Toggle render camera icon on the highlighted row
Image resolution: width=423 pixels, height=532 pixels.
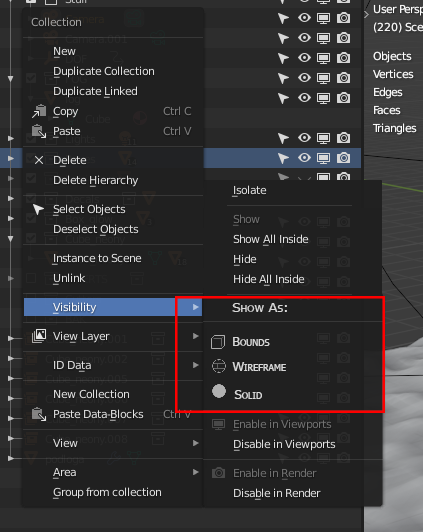[343, 158]
